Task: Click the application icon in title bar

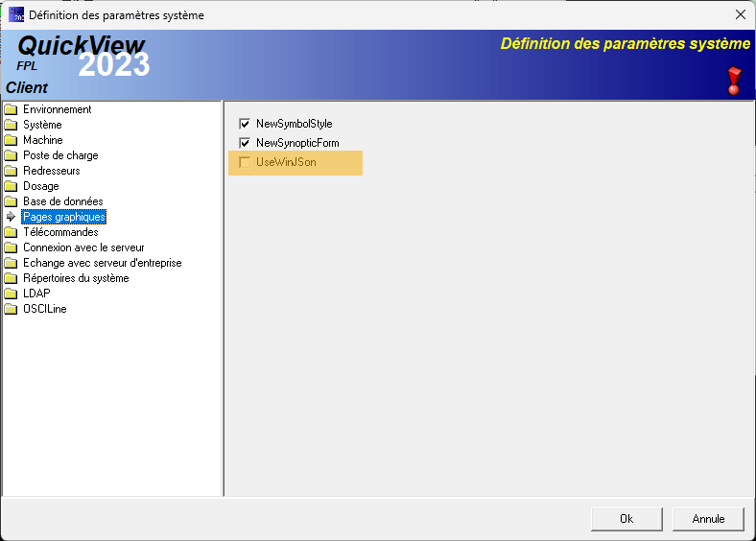Action: coord(16,14)
